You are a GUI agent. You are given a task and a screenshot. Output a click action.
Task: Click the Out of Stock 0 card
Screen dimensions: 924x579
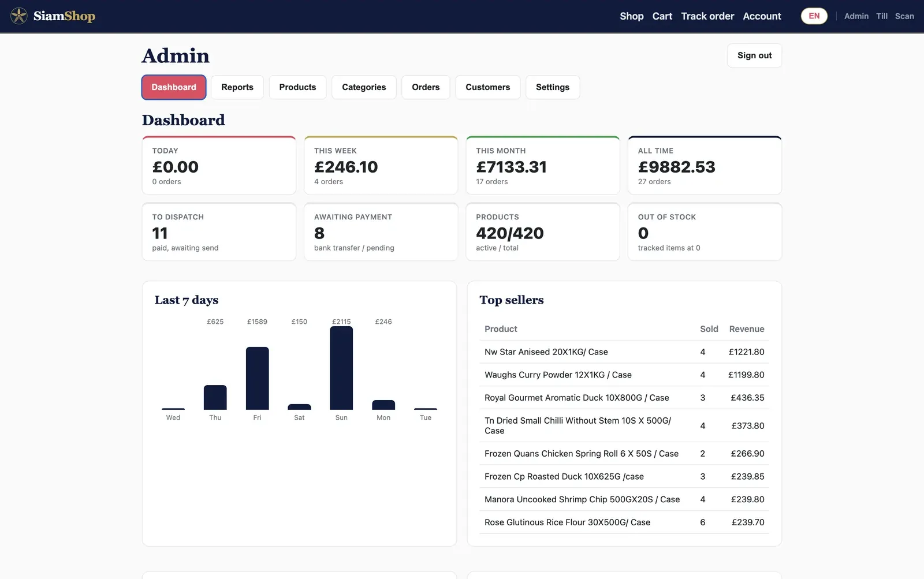point(705,231)
